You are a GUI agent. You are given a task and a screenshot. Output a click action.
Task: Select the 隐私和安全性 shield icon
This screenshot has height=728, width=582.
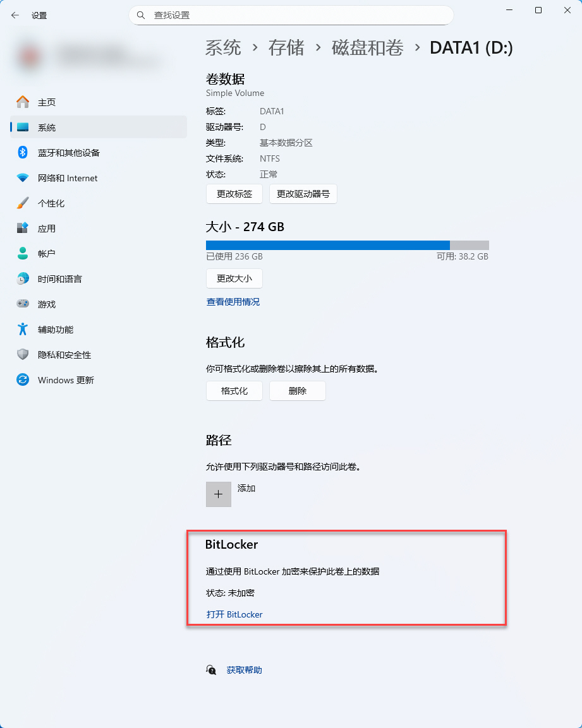(23, 354)
